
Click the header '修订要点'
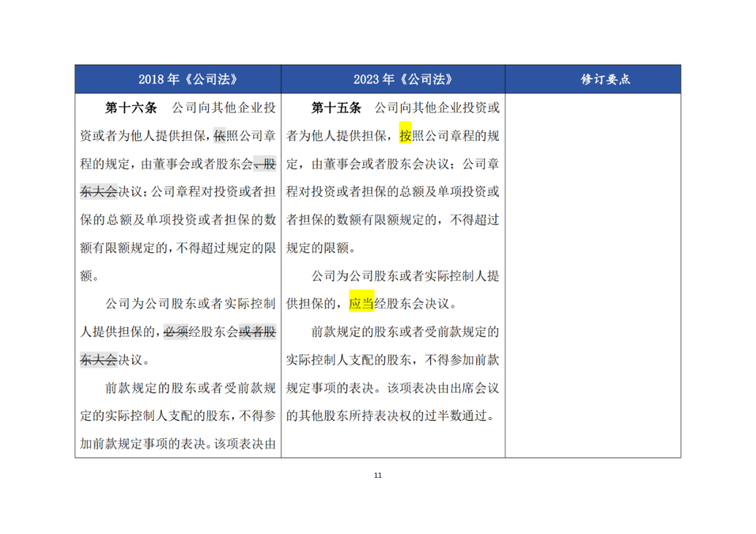[x=605, y=80]
